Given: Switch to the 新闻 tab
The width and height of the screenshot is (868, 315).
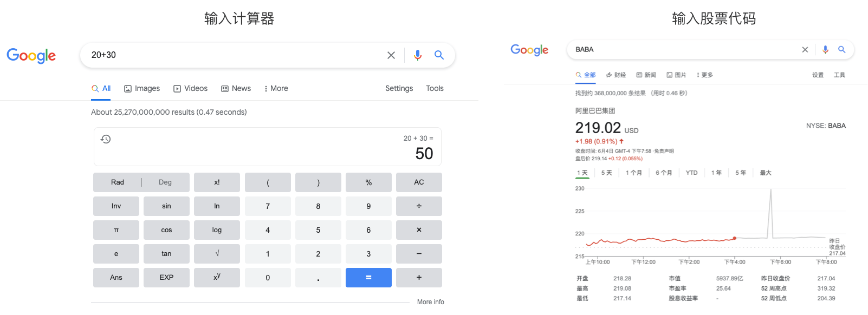Looking at the screenshot, I should [x=646, y=75].
